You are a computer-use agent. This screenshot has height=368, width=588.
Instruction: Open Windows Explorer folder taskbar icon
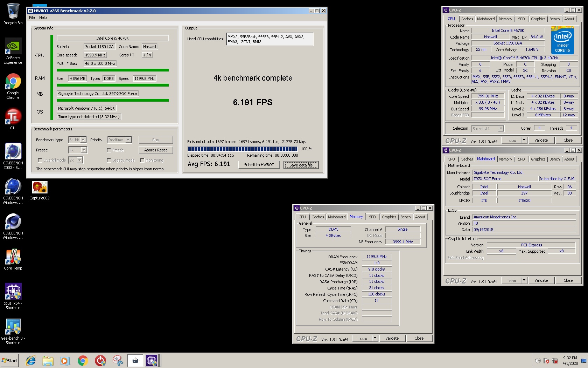(x=48, y=361)
